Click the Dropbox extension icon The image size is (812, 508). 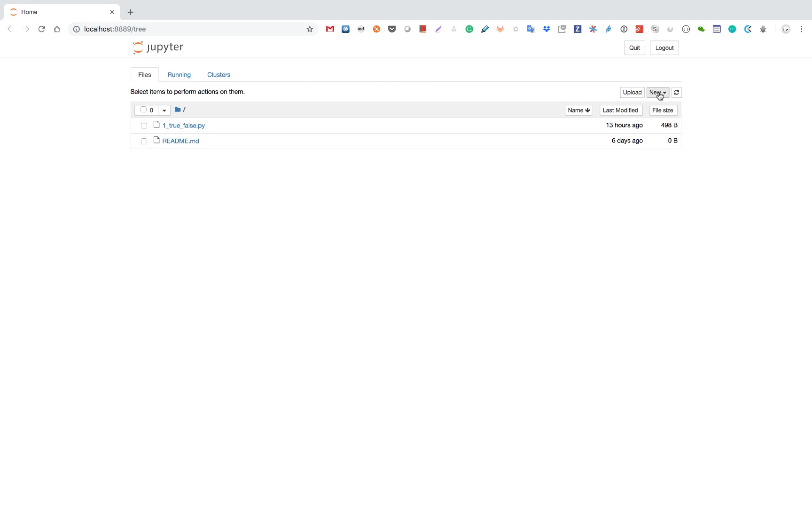(547, 29)
